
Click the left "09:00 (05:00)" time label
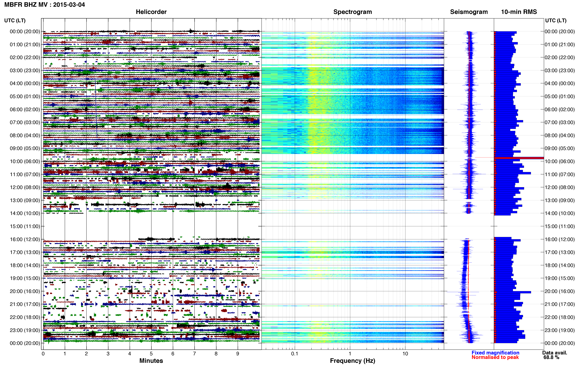point(25,148)
